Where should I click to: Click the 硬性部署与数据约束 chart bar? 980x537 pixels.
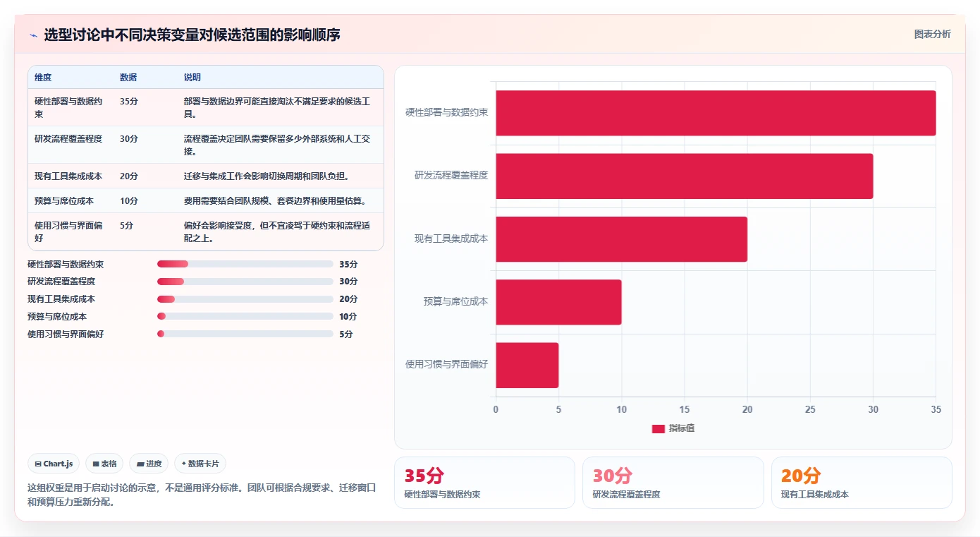[x=716, y=113]
